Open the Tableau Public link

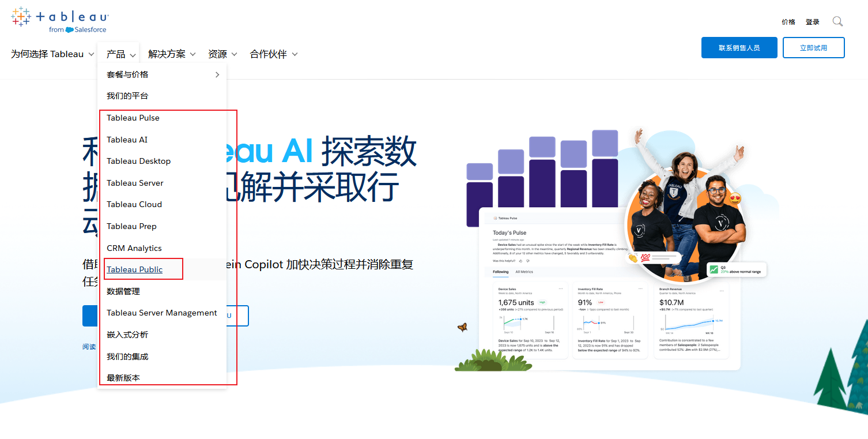135,269
